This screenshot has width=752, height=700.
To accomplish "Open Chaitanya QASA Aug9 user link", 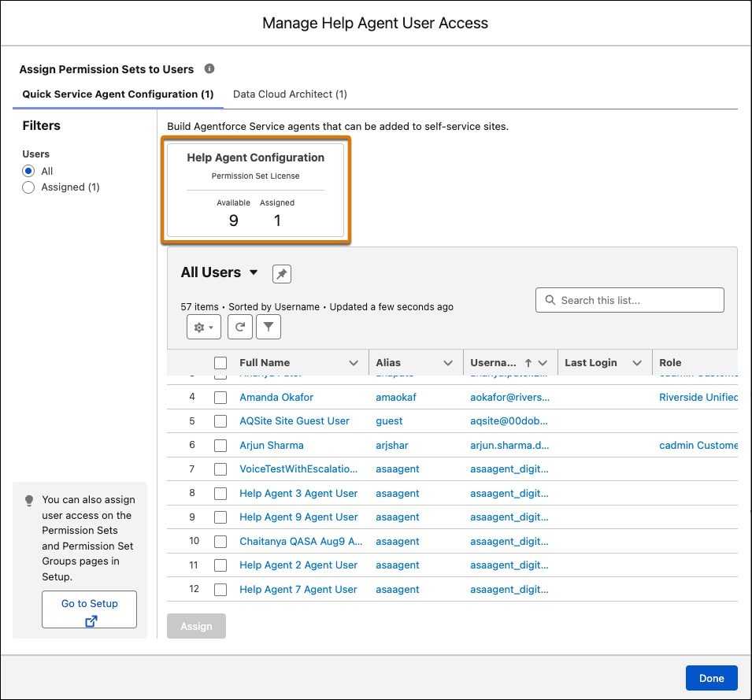I will point(301,541).
